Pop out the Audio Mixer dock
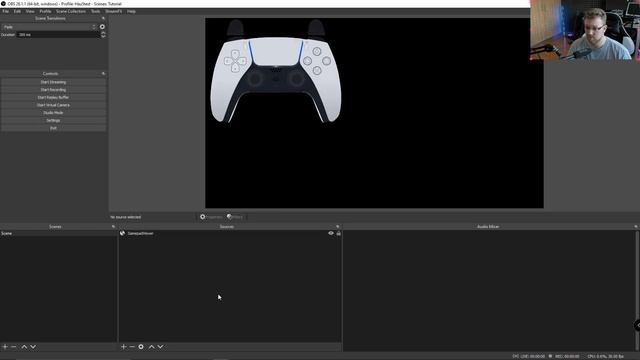Screen dimensions: 640x360 [x=635, y=227]
